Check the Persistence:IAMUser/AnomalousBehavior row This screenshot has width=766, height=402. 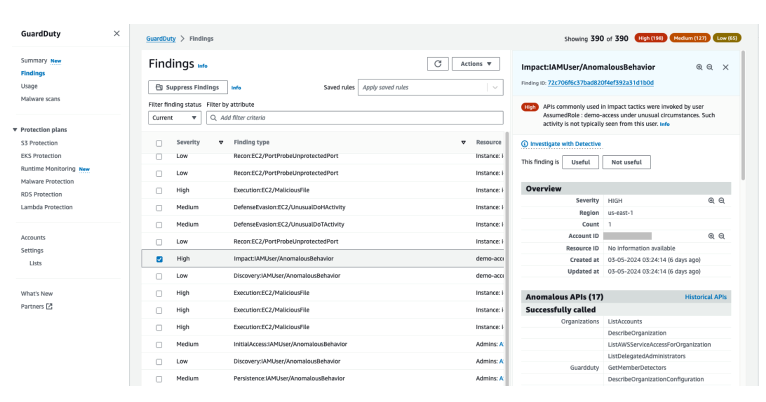coord(159,379)
